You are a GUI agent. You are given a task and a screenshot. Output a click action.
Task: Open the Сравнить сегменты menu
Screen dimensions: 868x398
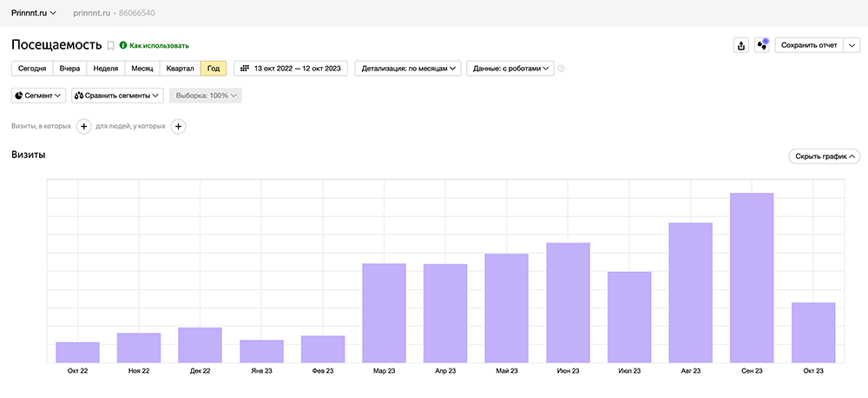[x=117, y=96]
